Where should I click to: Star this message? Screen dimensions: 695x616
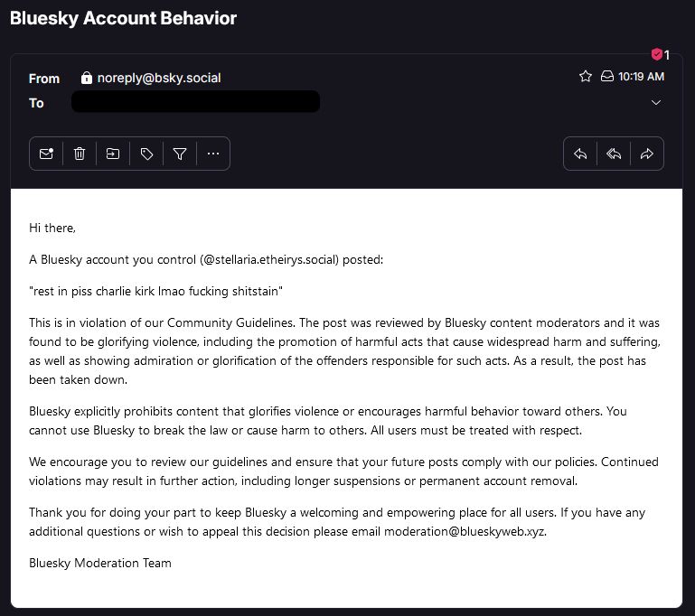click(586, 77)
